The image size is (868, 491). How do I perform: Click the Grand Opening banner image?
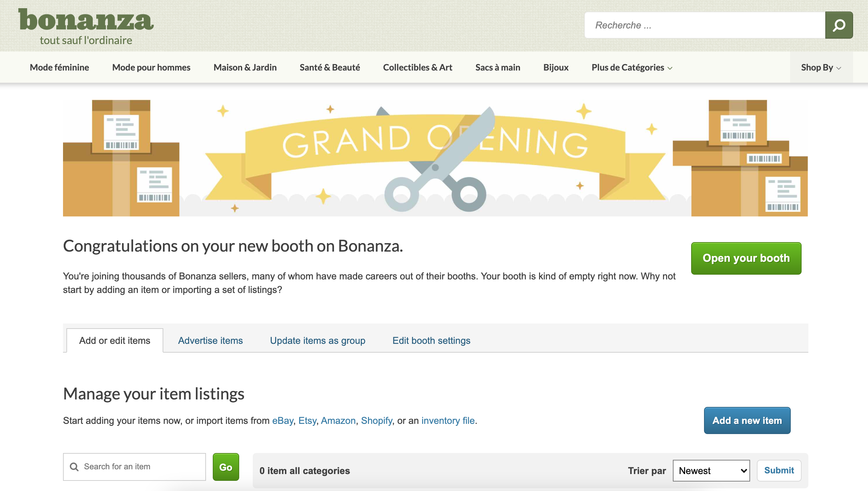coord(435,158)
